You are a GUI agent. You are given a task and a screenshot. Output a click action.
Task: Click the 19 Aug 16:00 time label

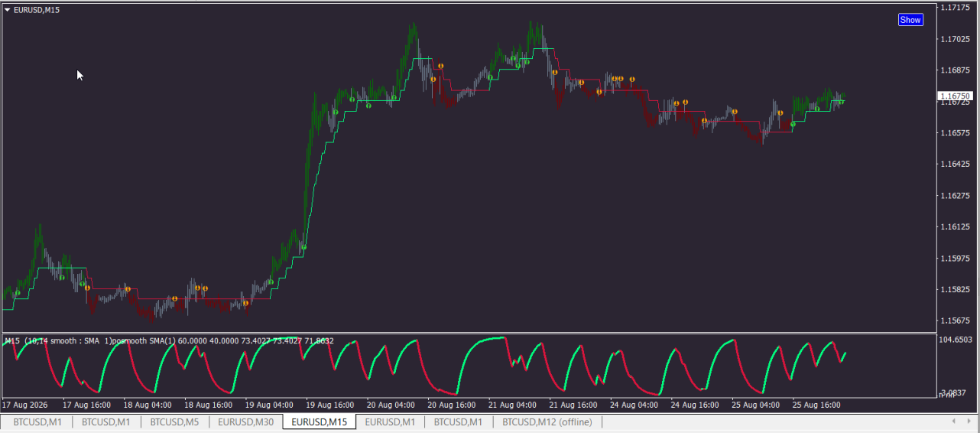[329, 405]
